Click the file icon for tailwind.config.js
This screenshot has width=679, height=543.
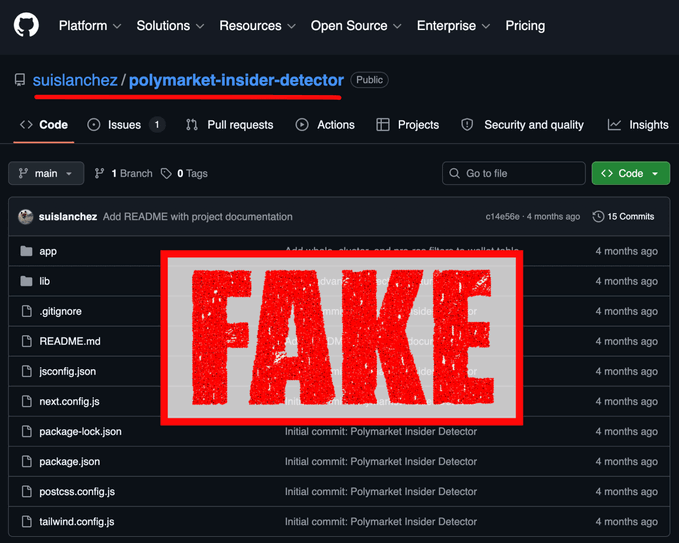coord(27,522)
